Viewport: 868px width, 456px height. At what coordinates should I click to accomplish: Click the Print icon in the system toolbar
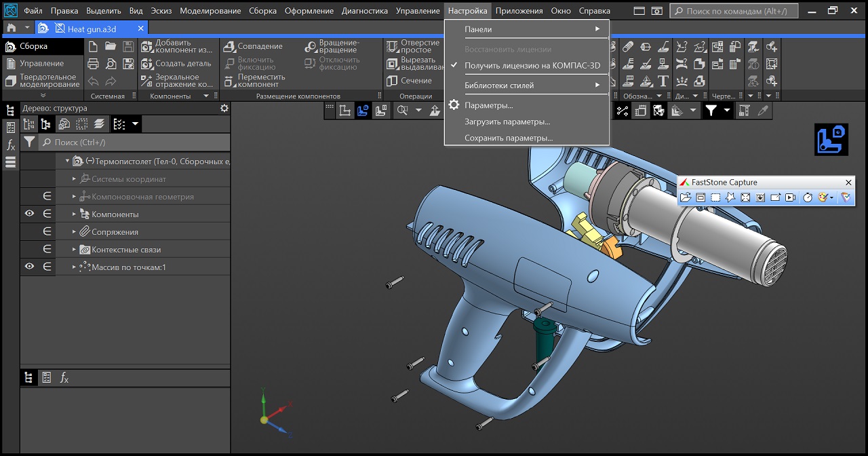(x=93, y=64)
